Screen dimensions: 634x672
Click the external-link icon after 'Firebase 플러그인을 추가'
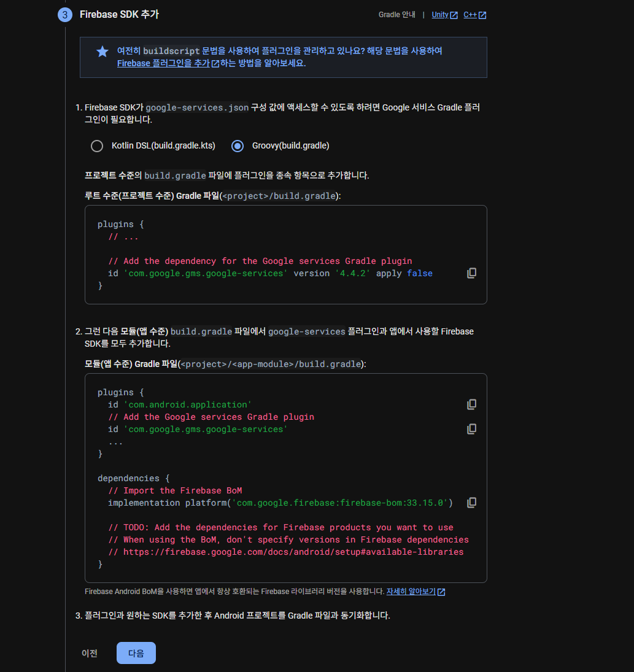tap(215, 64)
